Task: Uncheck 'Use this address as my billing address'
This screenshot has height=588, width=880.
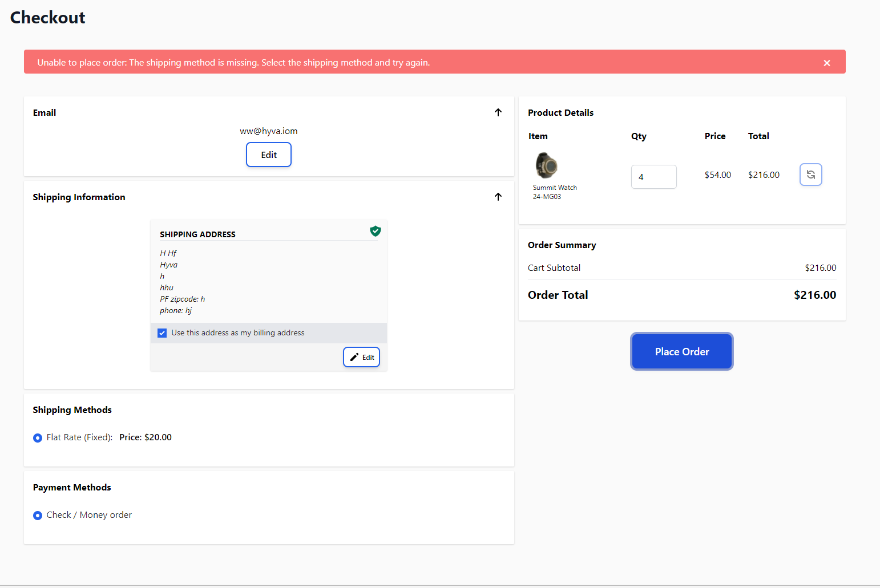Action: [x=162, y=332]
